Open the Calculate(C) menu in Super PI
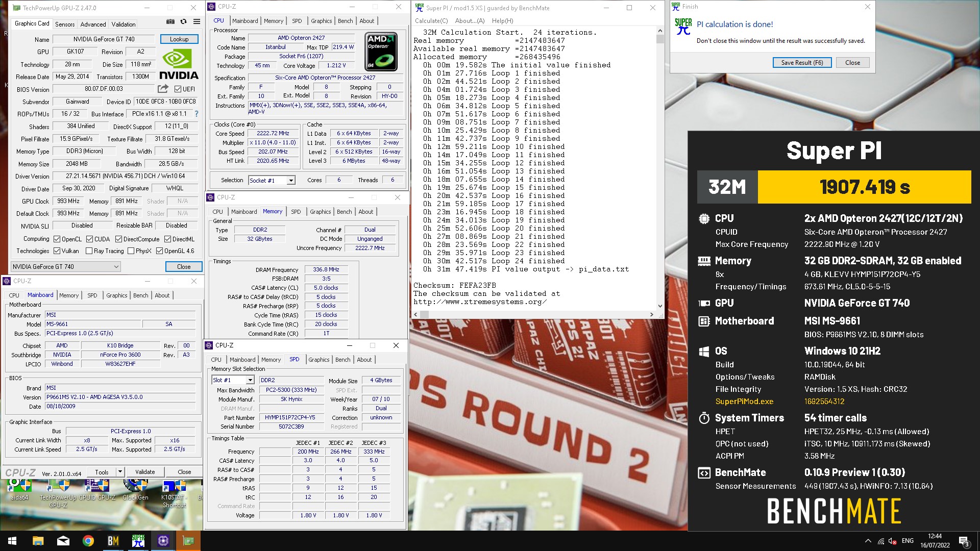 coord(431,21)
